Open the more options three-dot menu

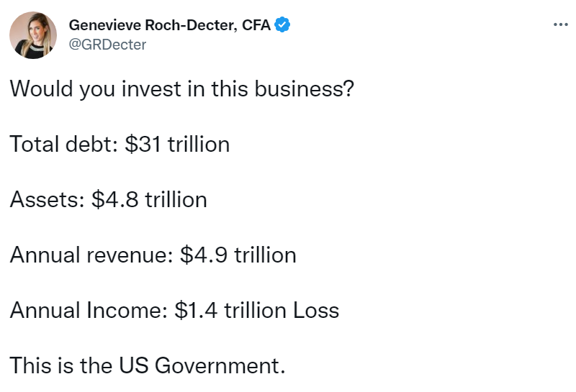click(560, 25)
